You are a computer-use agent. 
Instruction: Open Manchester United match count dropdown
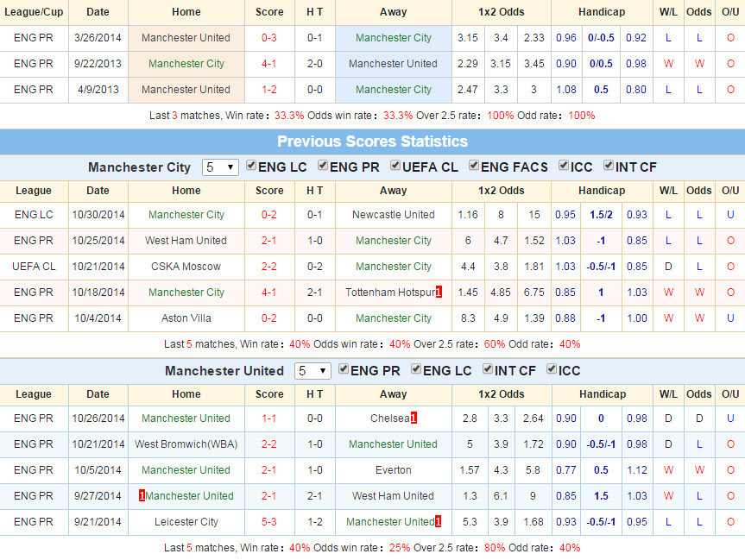(x=313, y=371)
